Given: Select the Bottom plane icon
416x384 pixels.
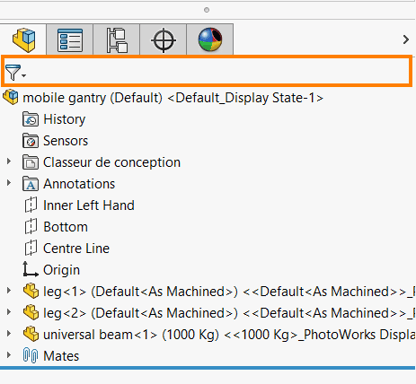Looking at the screenshot, I should (31, 227).
